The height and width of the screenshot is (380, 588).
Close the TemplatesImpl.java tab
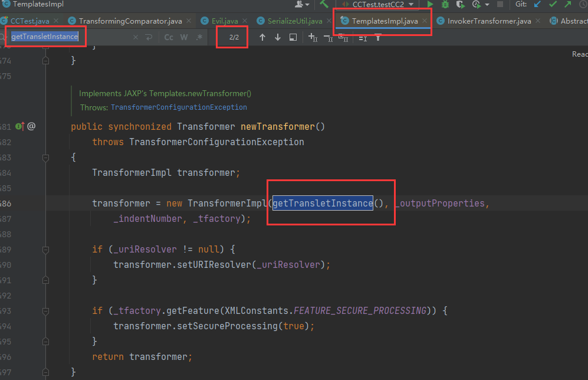click(425, 21)
